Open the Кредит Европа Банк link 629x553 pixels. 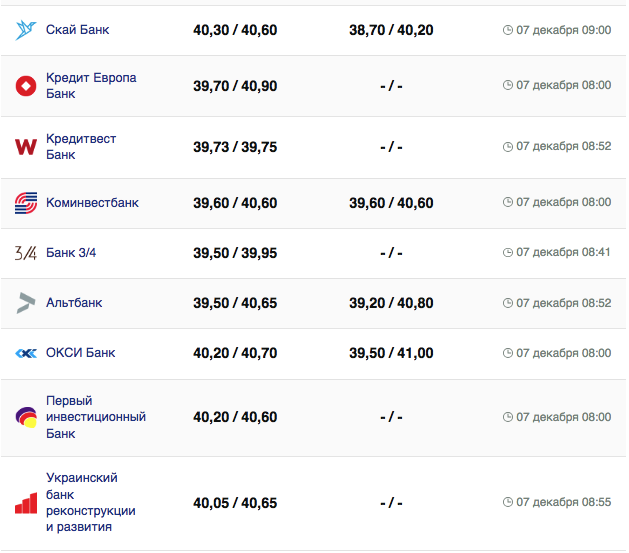coord(91,86)
